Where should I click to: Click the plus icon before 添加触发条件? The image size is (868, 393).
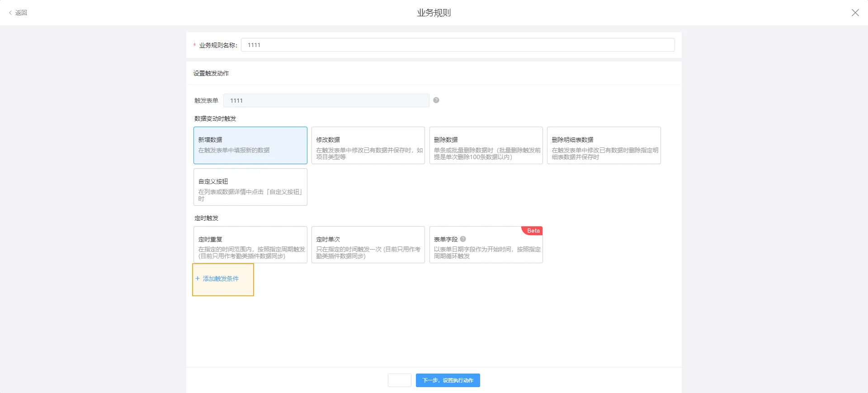pos(198,279)
